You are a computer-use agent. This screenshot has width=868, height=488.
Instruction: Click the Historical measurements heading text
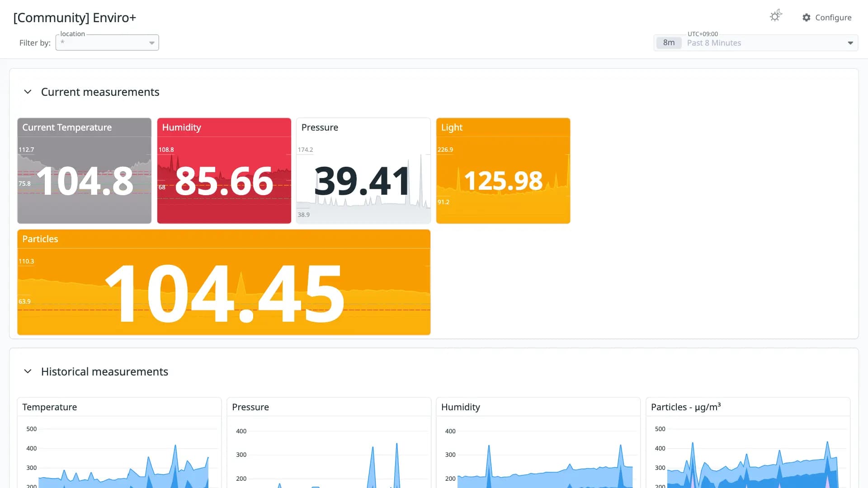(x=104, y=372)
